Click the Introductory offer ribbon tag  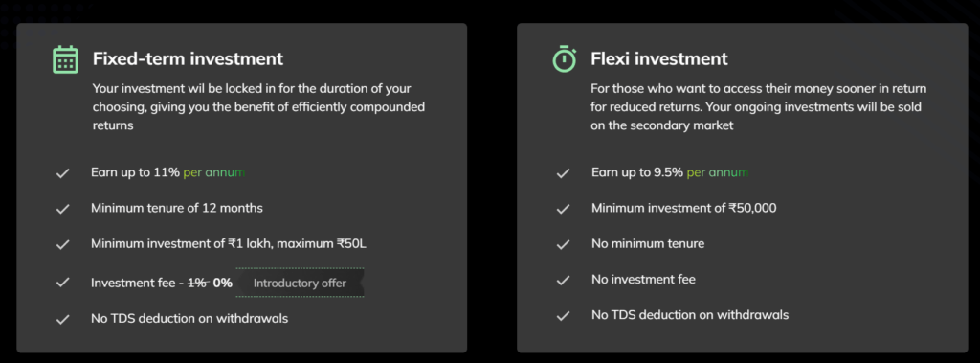[300, 283]
